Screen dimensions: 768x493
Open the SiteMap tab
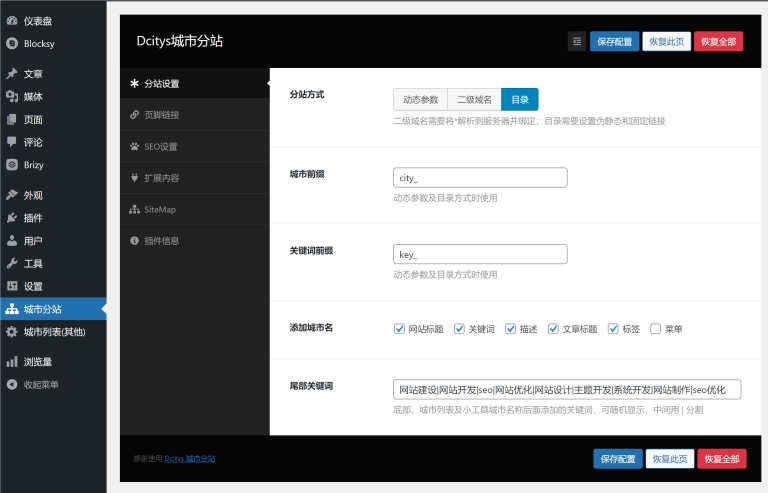(159, 210)
